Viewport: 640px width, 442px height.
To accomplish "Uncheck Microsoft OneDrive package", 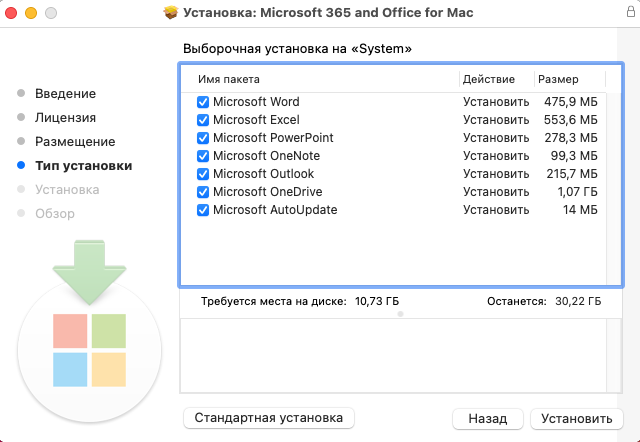I will (x=203, y=192).
